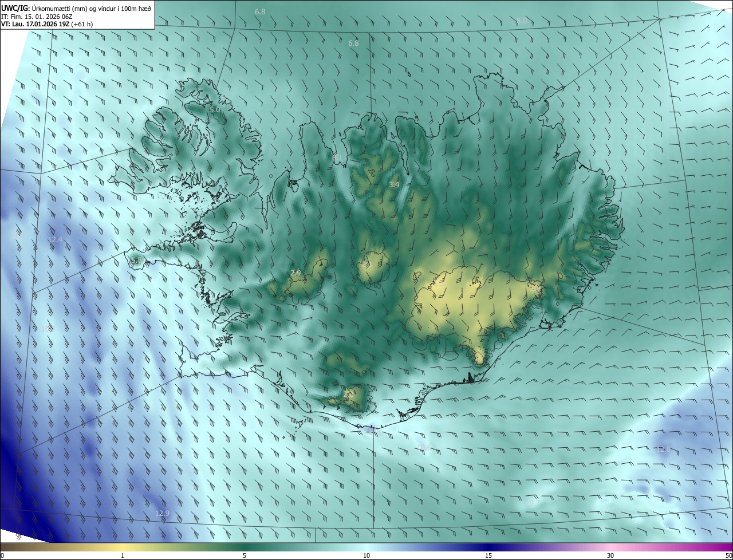733x560 pixels.
Task: Click the 12.9 value label over the ocean
Action: [162, 514]
